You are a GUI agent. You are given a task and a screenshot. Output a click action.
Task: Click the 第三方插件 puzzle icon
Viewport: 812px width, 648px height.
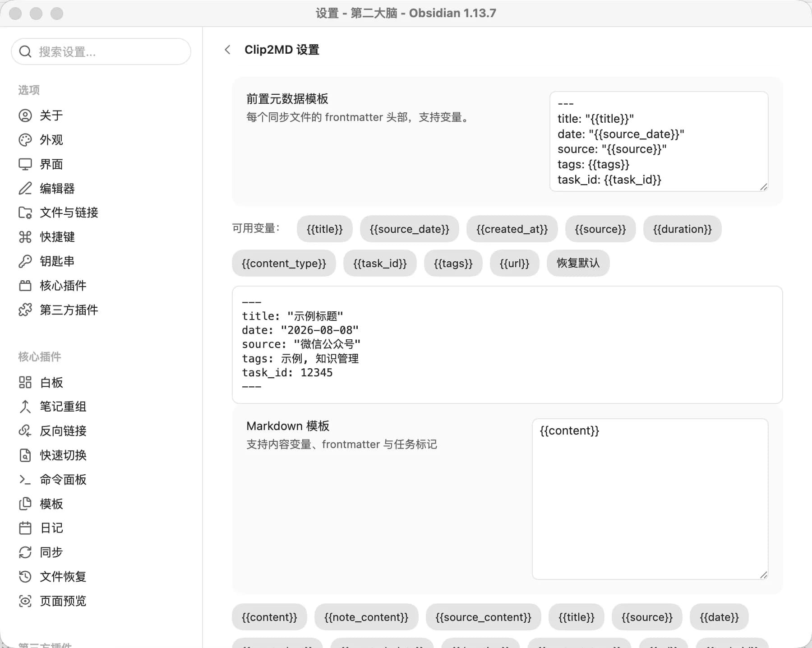25,310
